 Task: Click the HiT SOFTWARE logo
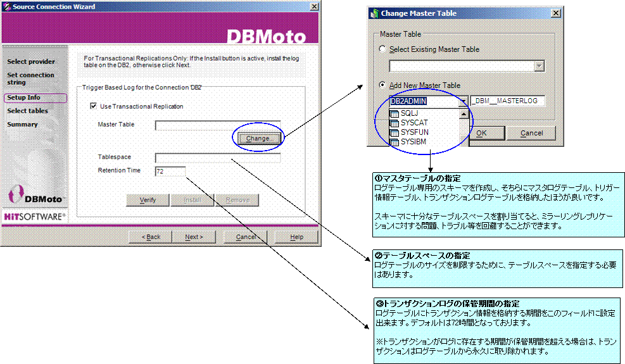pos(35,217)
